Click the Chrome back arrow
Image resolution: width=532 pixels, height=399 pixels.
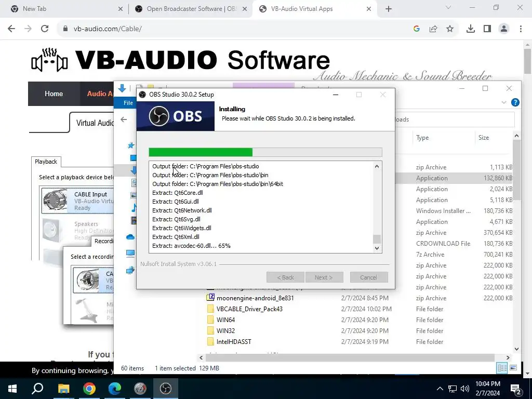pos(11,29)
